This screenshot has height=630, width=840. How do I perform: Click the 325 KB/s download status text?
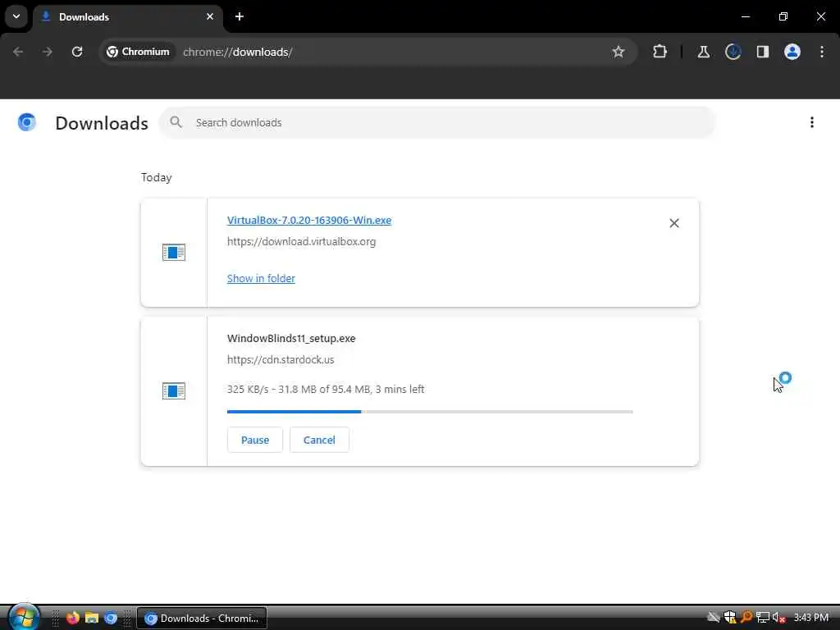tap(326, 390)
